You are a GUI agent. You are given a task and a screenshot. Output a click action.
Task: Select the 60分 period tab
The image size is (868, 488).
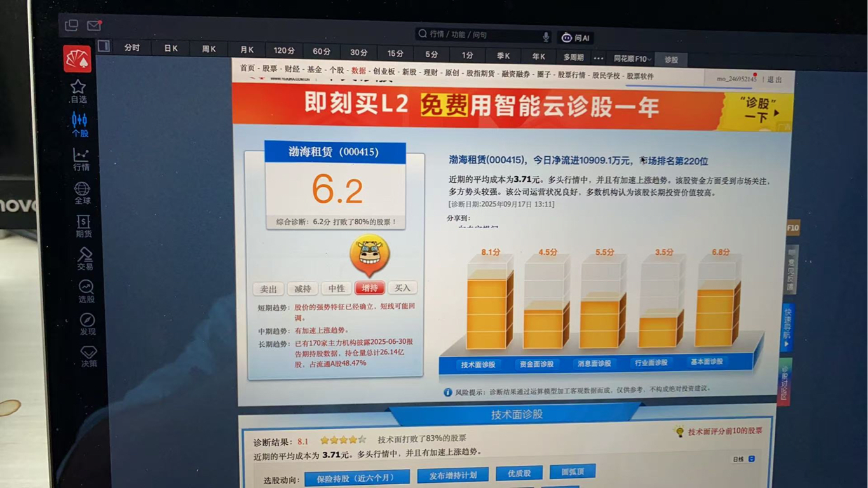(x=322, y=51)
